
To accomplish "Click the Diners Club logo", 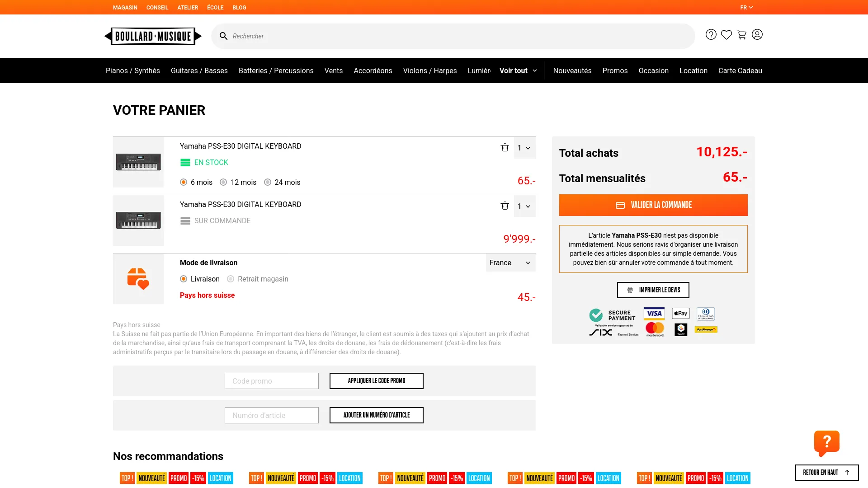I will click(x=706, y=314).
